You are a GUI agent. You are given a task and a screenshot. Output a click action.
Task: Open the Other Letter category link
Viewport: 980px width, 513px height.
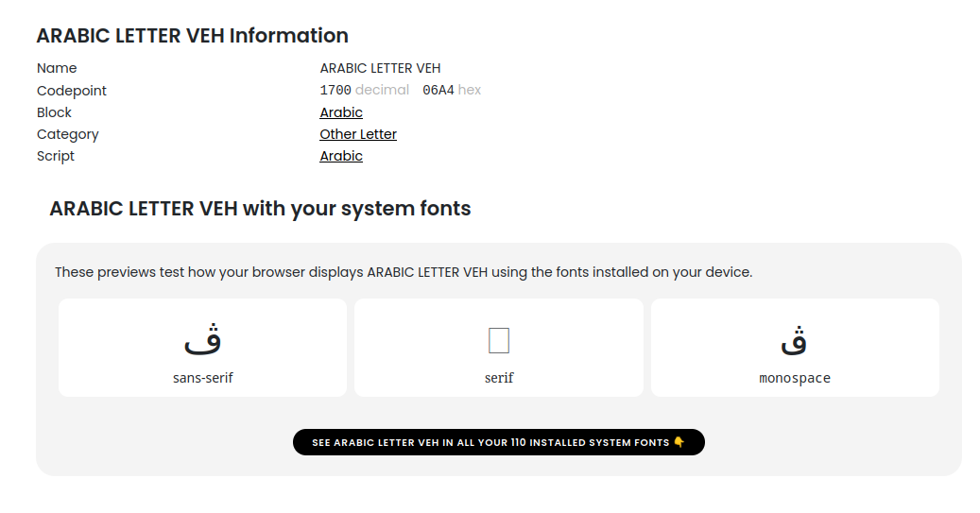[358, 134]
